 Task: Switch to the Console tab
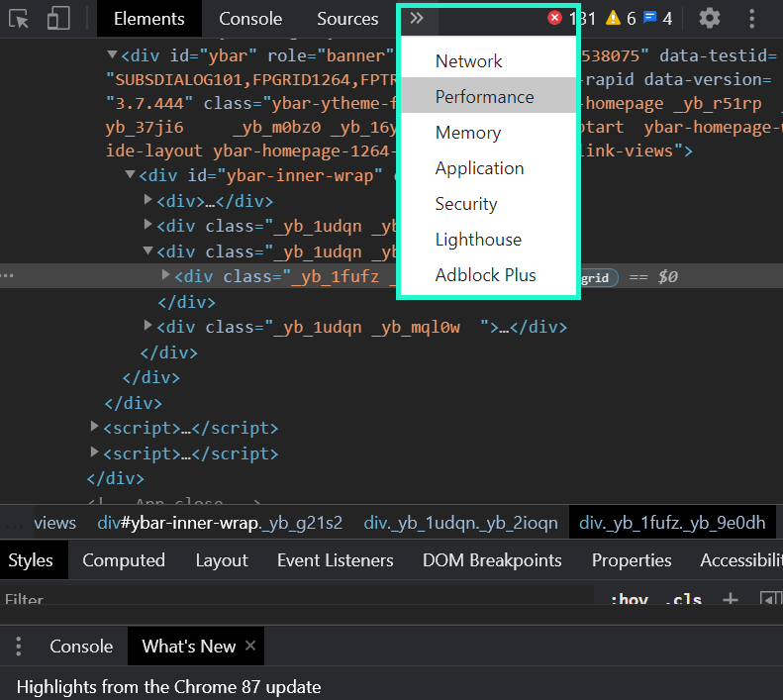click(x=250, y=19)
